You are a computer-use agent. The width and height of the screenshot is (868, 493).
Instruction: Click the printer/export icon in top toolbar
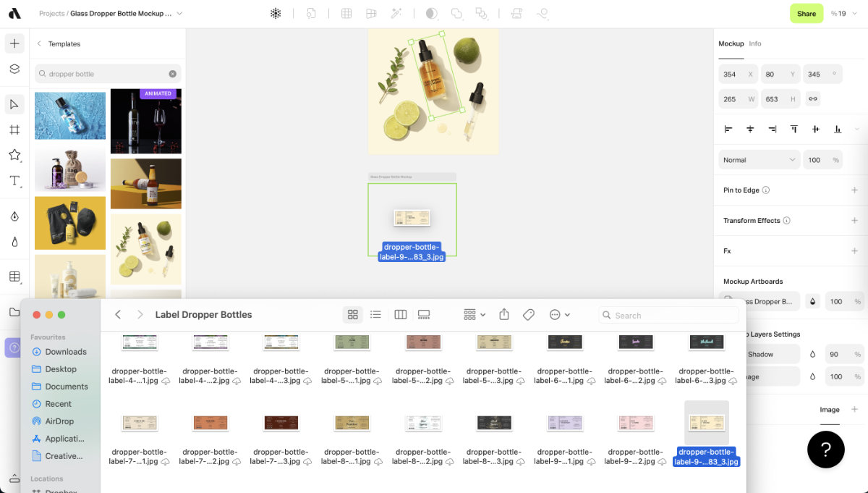click(x=517, y=13)
